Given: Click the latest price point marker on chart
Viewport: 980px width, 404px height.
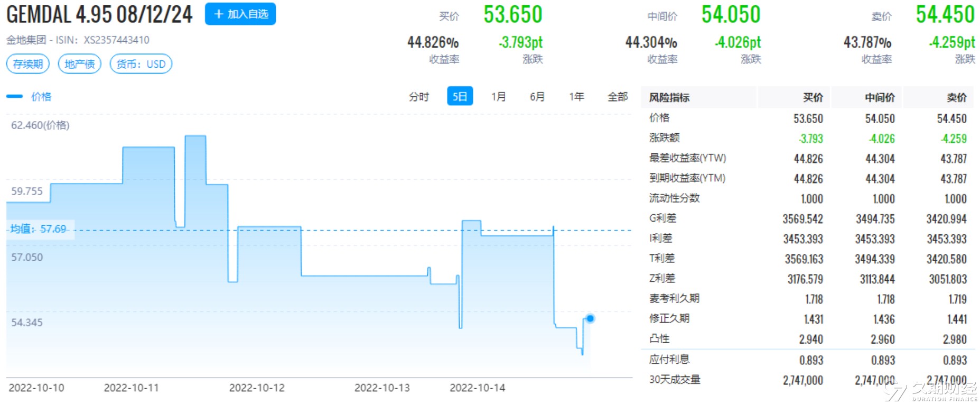Looking at the screenshot, I should pos(590,318).
